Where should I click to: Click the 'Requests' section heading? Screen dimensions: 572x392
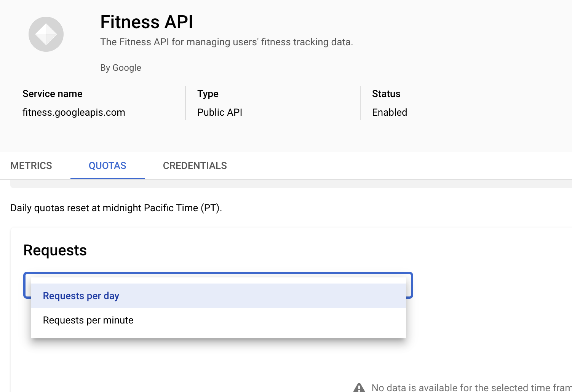[55, 250]
